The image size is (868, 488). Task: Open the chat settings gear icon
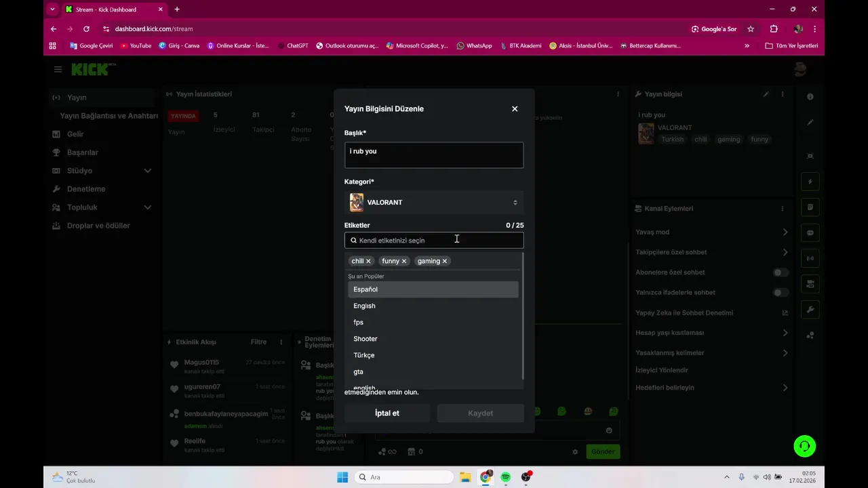click(575, 452)
